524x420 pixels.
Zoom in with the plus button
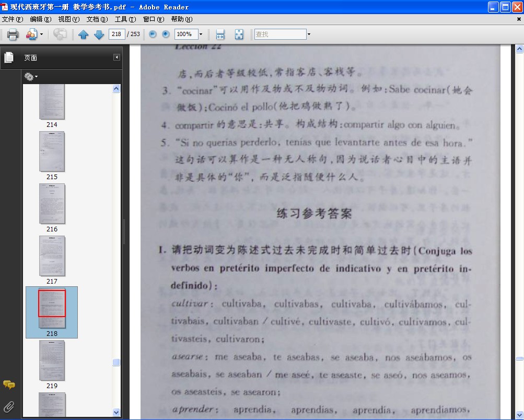point(166,34)
